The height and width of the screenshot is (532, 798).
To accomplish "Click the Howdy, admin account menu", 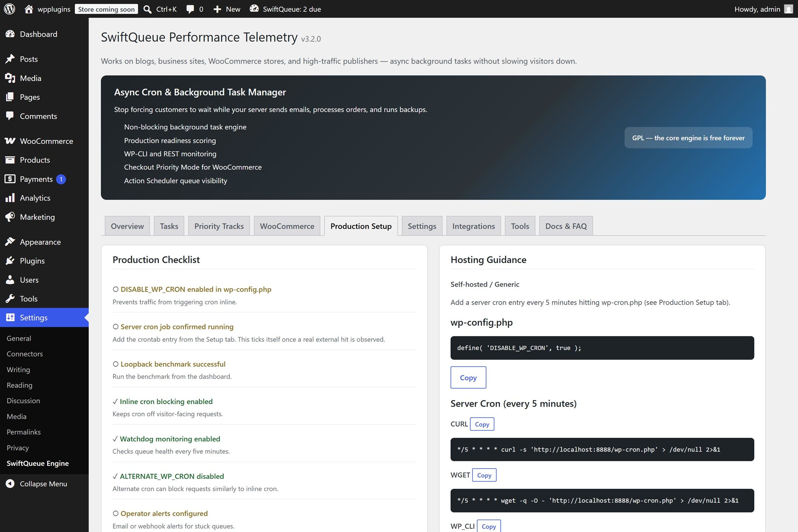I will point(763,9).
